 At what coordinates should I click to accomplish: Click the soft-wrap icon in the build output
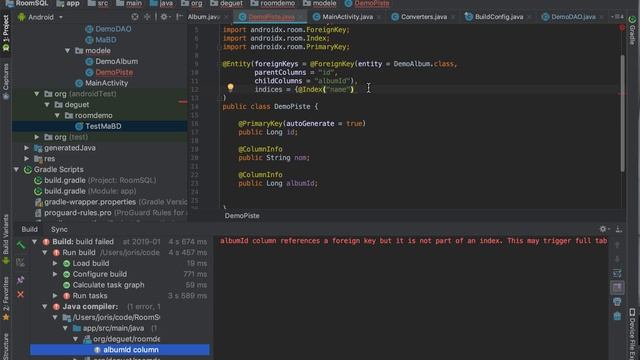click(617, 273)
